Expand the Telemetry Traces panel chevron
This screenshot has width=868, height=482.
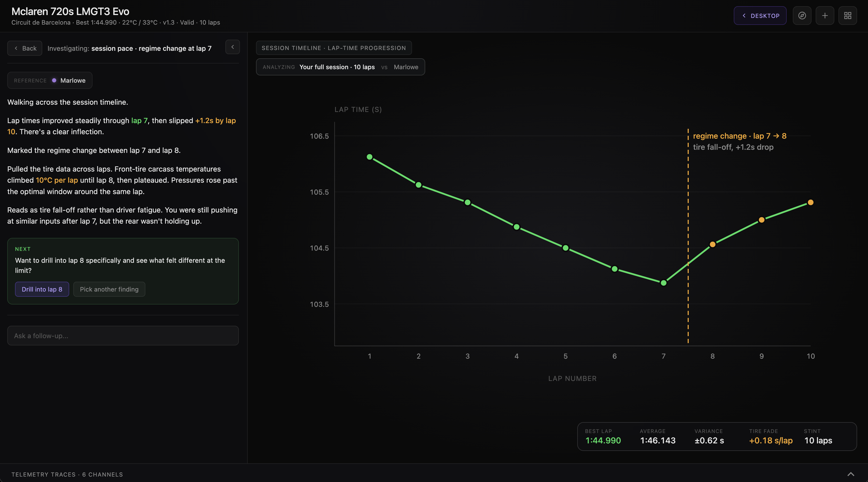coord(851,474)
